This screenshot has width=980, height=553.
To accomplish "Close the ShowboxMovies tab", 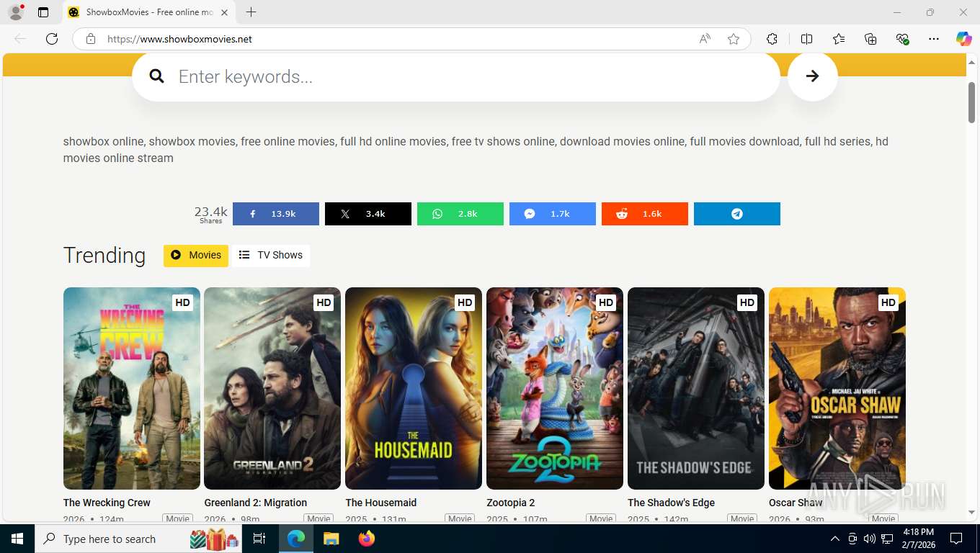I will tap(224, 12).
